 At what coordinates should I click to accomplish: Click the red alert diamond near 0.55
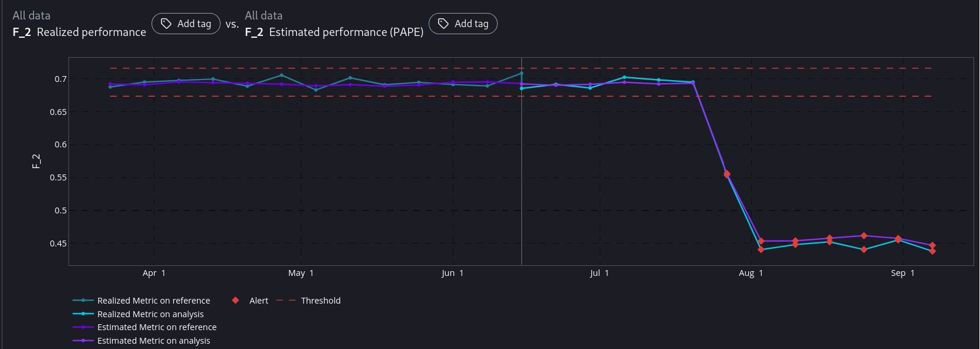click(x=727, y=174)
